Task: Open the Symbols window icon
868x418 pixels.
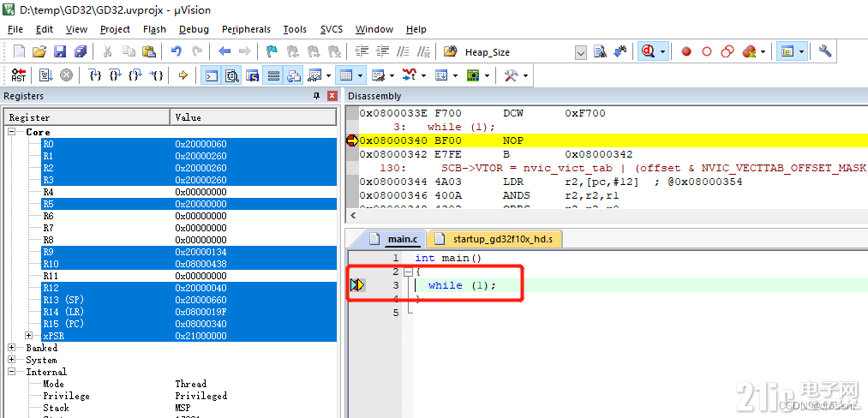Action: click(x=252, y=75)
